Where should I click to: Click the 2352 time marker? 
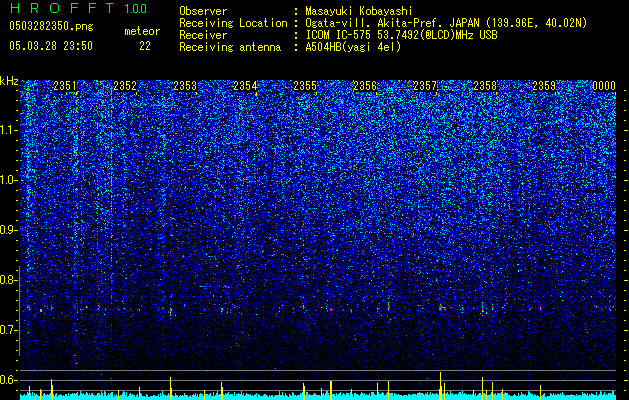point(125,86)
